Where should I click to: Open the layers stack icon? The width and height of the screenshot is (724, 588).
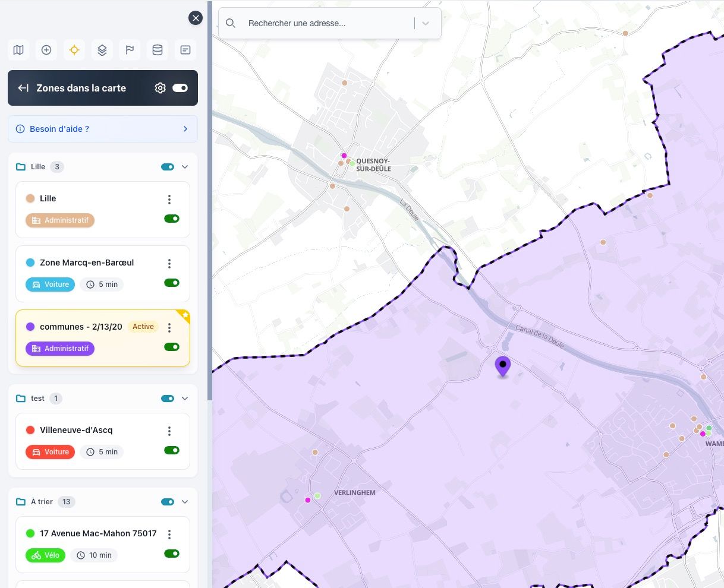[x=102, y=50]
